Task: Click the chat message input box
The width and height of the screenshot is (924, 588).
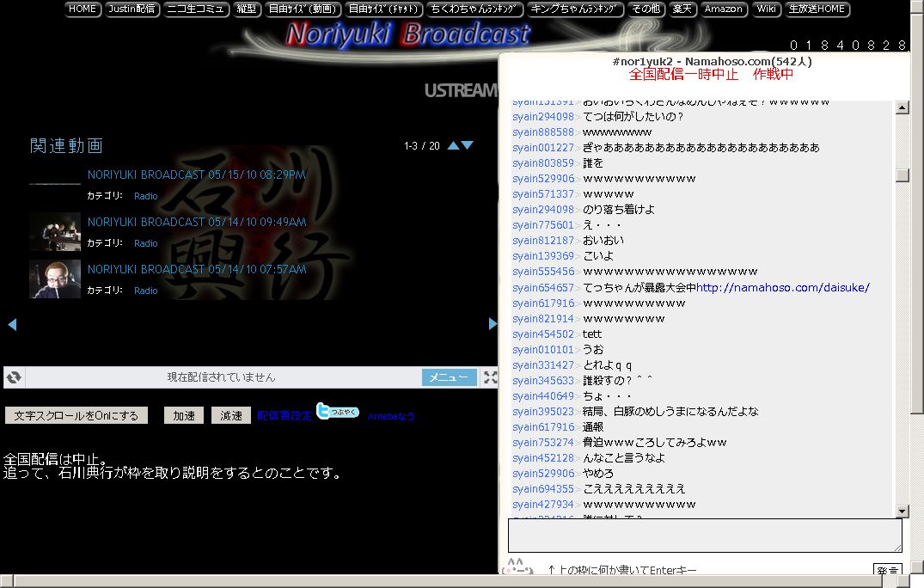Action: [705, 536]
